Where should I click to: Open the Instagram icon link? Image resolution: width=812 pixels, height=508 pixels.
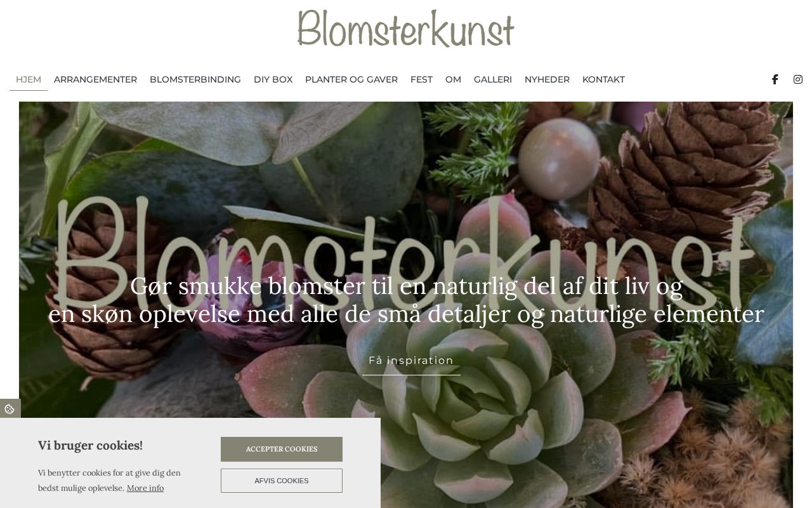[798, 79]
